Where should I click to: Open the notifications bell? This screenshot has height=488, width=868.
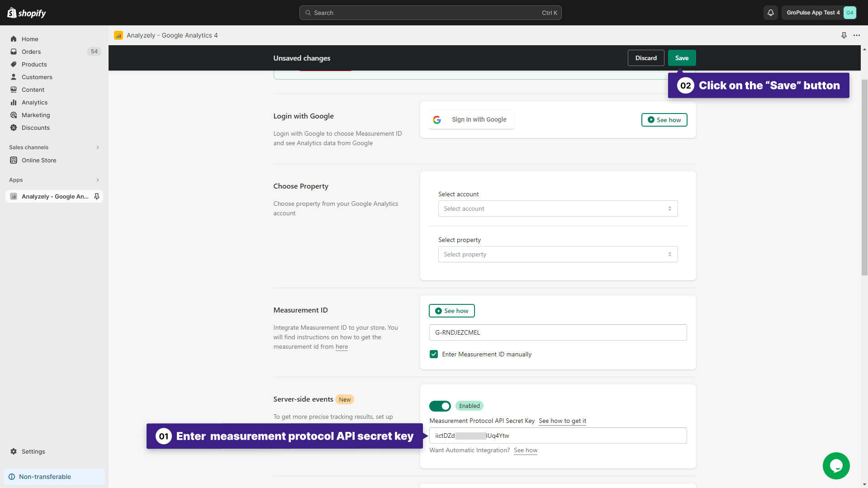click(x=771, y=13)
